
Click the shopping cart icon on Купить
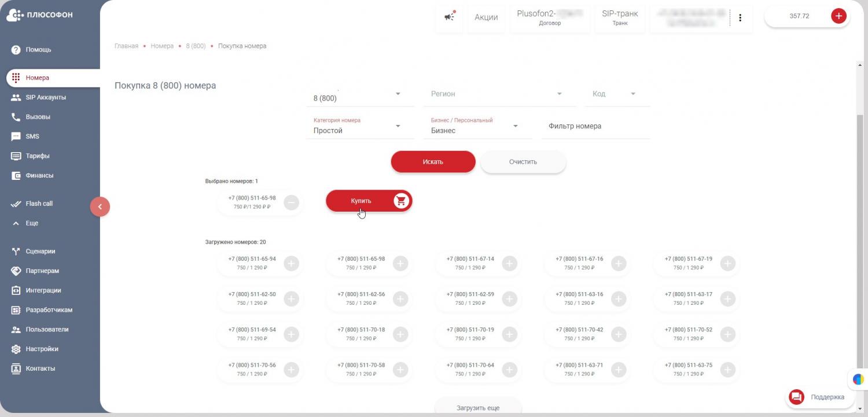click(x=401, y=201)
